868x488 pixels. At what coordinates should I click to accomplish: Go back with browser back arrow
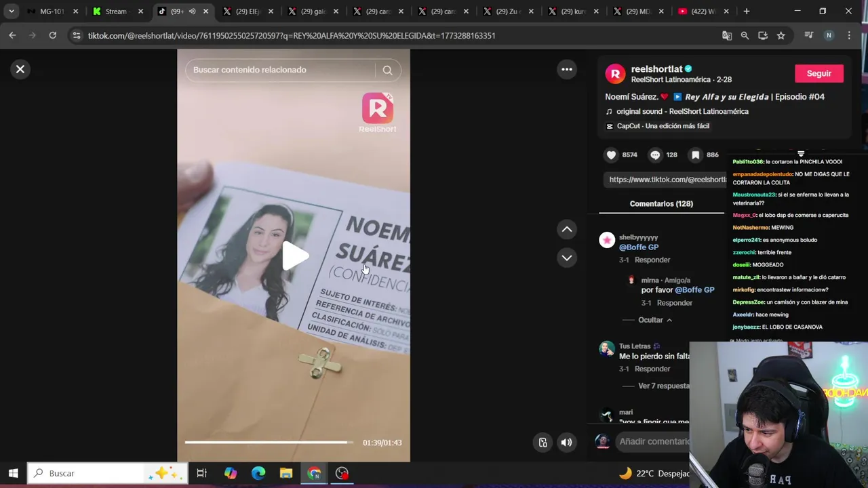coord(12,35)
